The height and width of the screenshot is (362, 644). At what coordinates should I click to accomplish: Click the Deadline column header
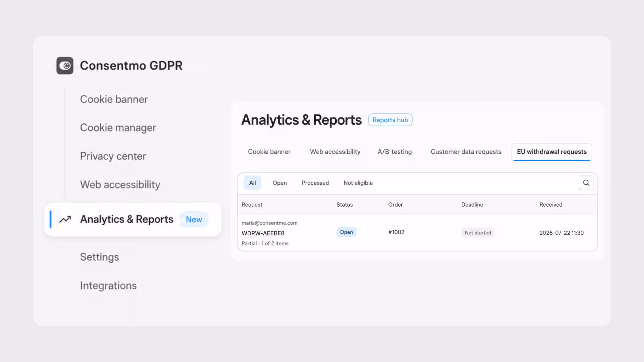point(472,205)
